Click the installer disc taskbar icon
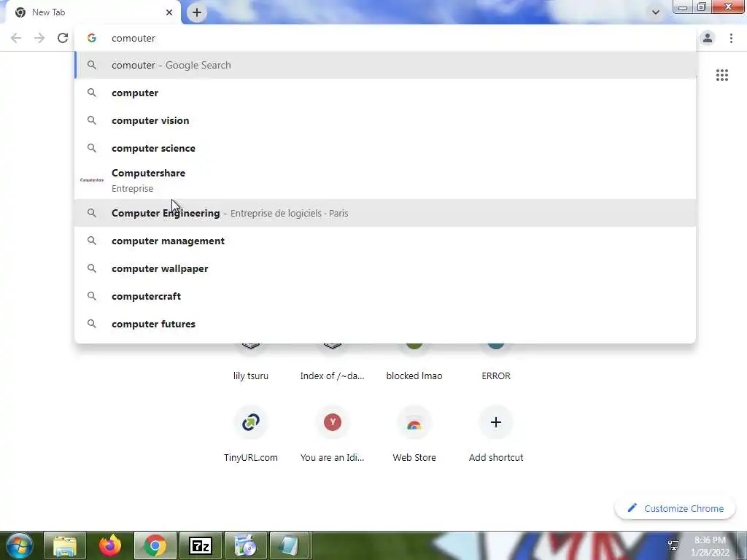This screenshot has width=747, height=560. tap(245, 545)
